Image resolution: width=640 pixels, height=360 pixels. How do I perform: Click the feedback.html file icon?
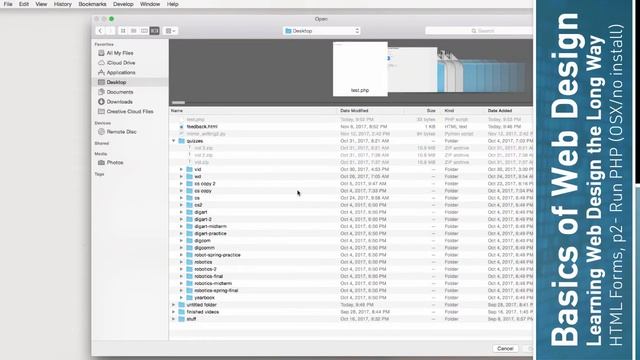tap(182, 127)
